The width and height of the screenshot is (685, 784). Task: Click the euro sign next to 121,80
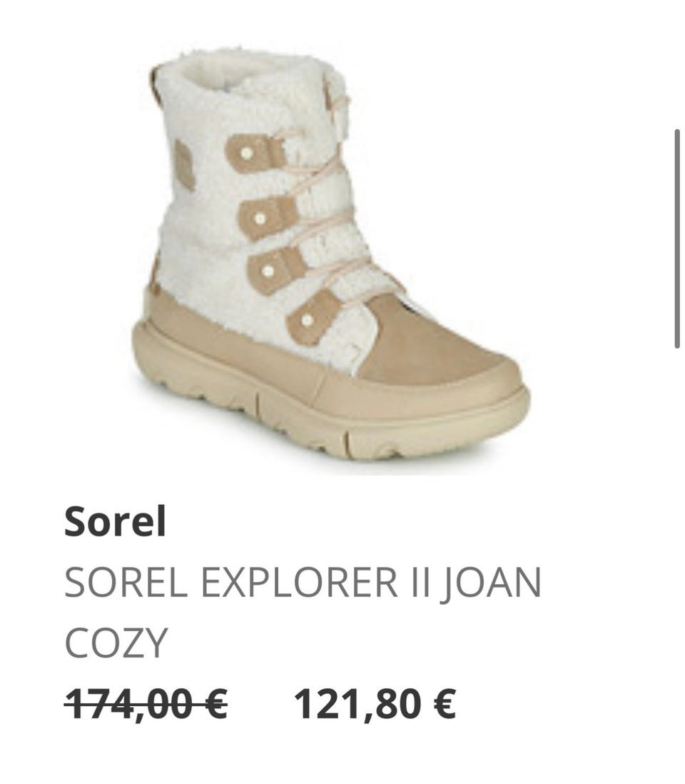445,703
